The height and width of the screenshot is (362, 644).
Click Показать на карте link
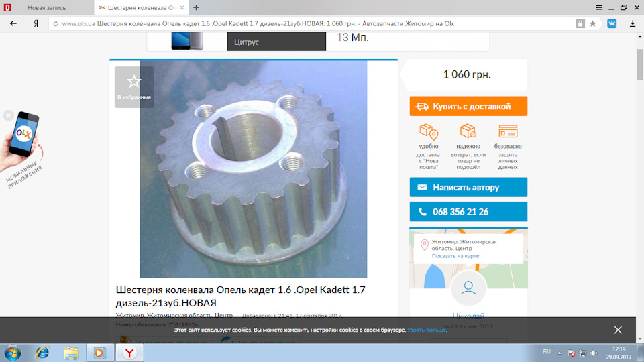pos(455,255)
